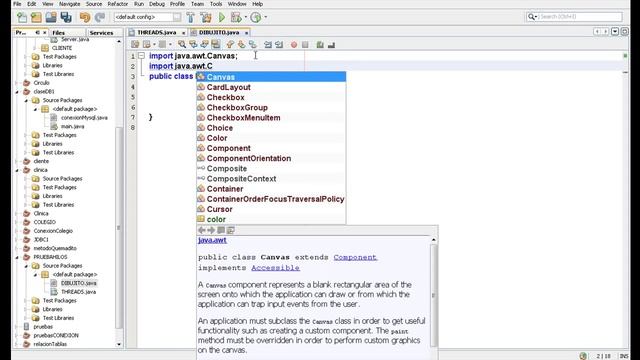Click the next editor tab scroll arrow
Image resolution: width=640 pixels, height=360 pixels.
606,32
